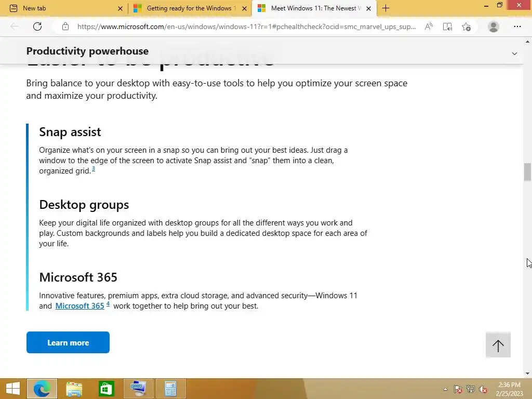Open the Windows Start button
Screen dimensions: 532x399
[13, 389]
